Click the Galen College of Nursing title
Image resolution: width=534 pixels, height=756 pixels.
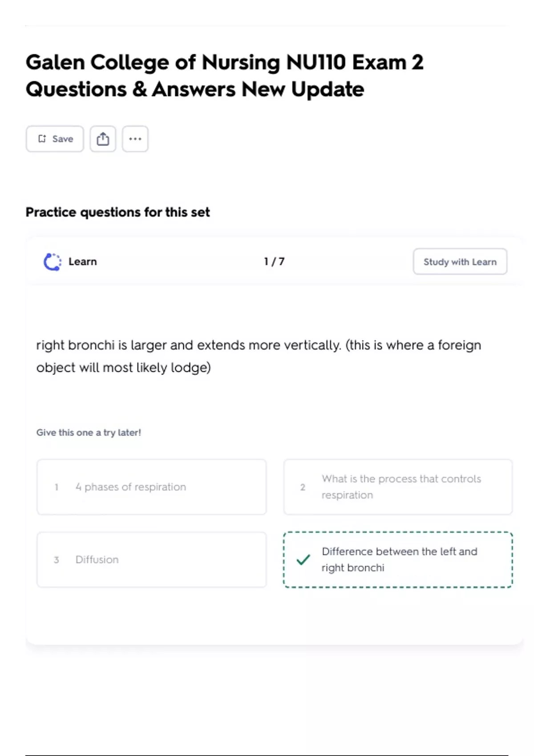click(225, 76)
